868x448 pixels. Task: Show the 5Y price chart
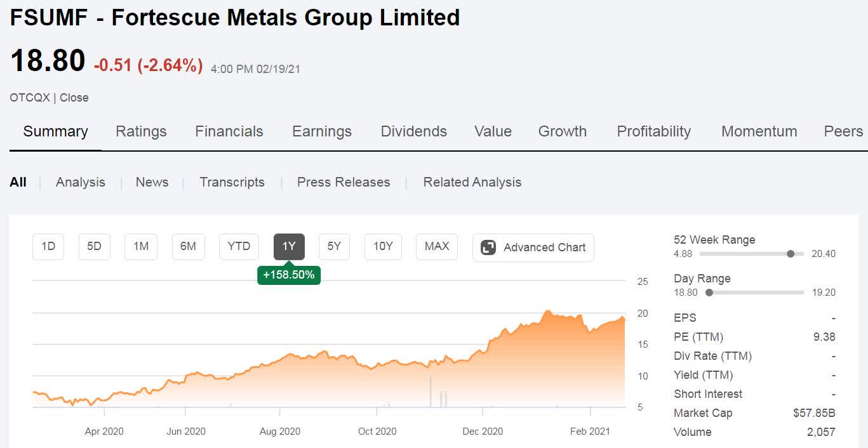click(x=334, y=247)
